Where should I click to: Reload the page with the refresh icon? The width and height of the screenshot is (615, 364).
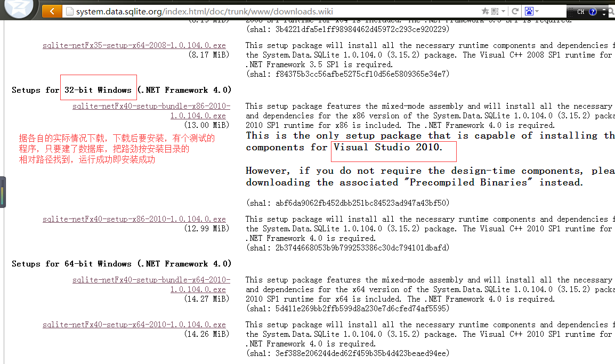[x=515, y=11]
